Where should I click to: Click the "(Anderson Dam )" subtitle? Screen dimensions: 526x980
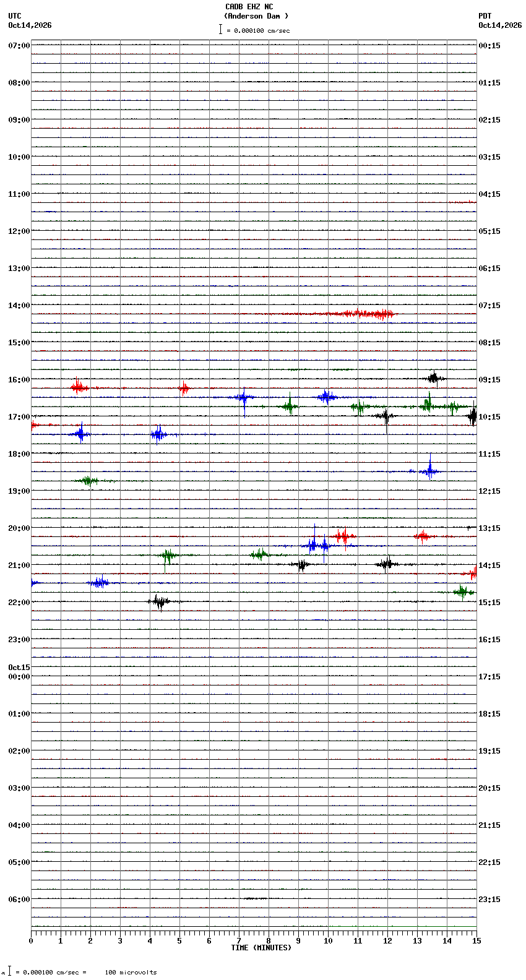tap(256, 16)
